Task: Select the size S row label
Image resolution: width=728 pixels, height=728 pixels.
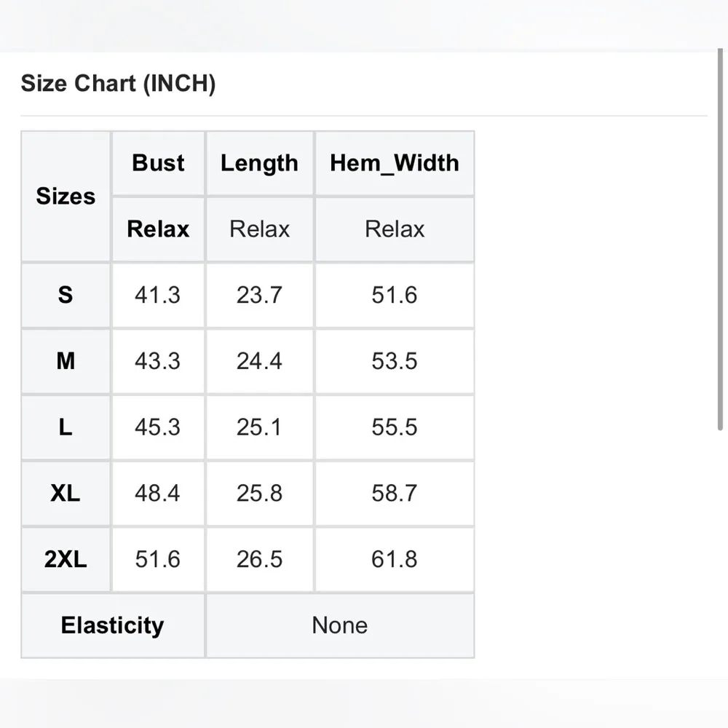Action: 66,295
